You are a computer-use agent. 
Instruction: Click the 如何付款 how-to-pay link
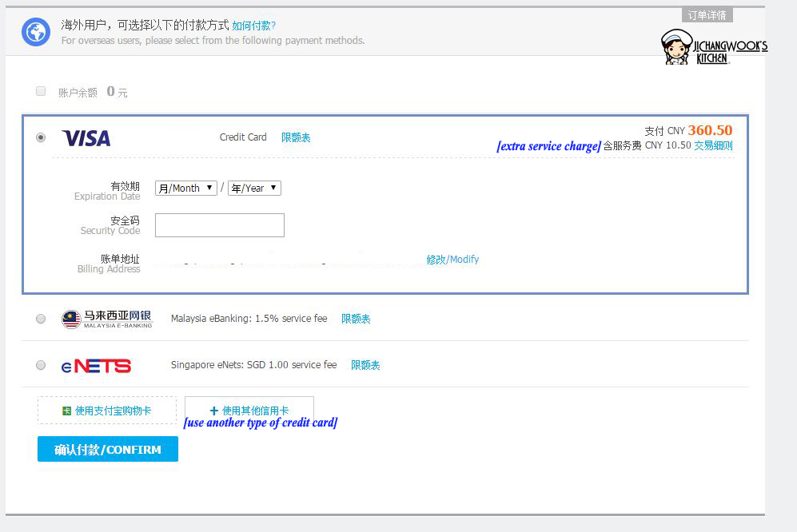click(x=253, y=26)
